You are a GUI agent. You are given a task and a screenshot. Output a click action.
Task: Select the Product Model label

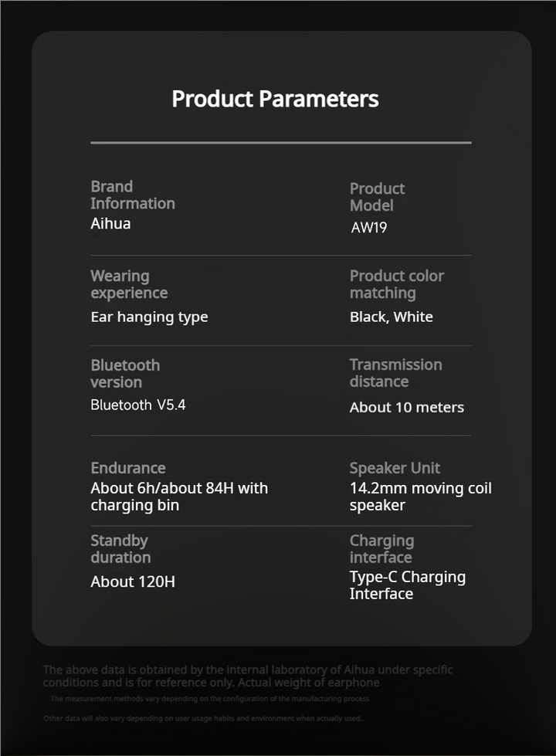click(x=377, y=197)
